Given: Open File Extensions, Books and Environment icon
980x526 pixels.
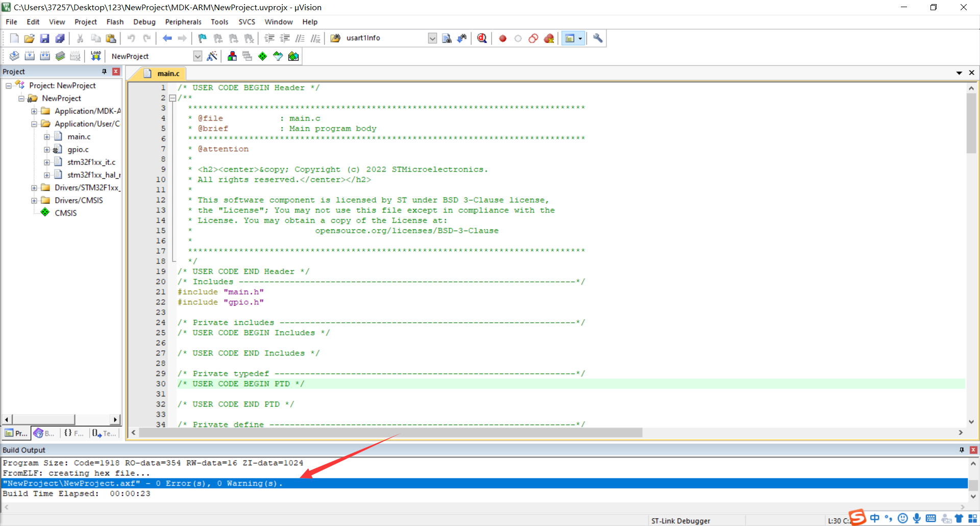Looking at the screenshot, I should [x=232, y=56].
